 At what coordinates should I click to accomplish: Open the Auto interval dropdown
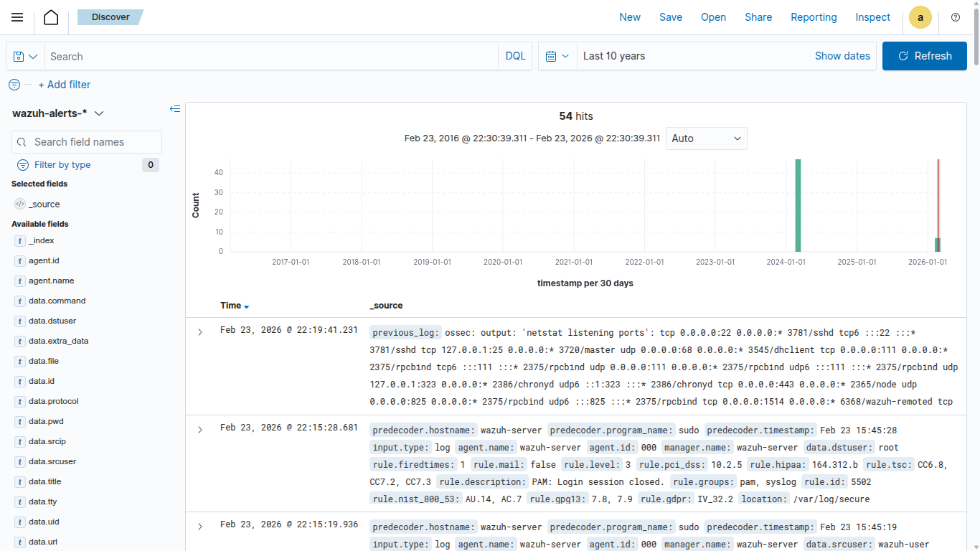click(x=706, y=138)
